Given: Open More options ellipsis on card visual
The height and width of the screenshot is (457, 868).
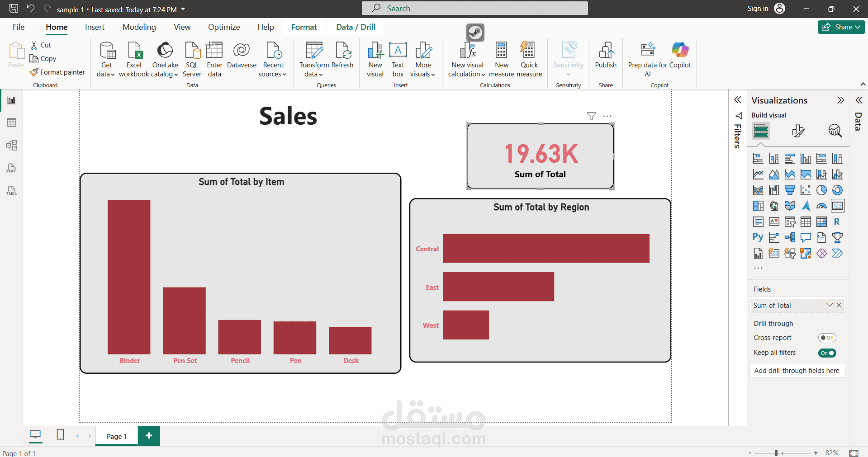Looking at the screenshot, I should tap(607, 116).
